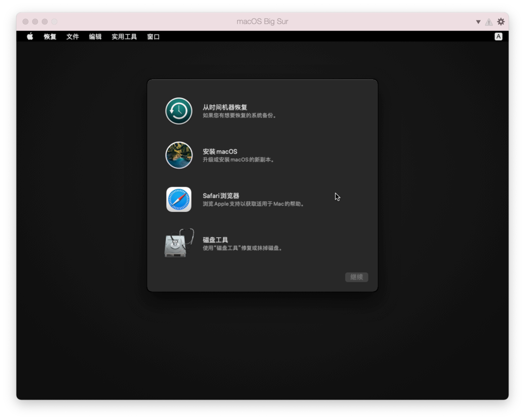This screenshot has height=420, width=525.
Task: Open the VM settings gear icon
Action: point(500,21)
